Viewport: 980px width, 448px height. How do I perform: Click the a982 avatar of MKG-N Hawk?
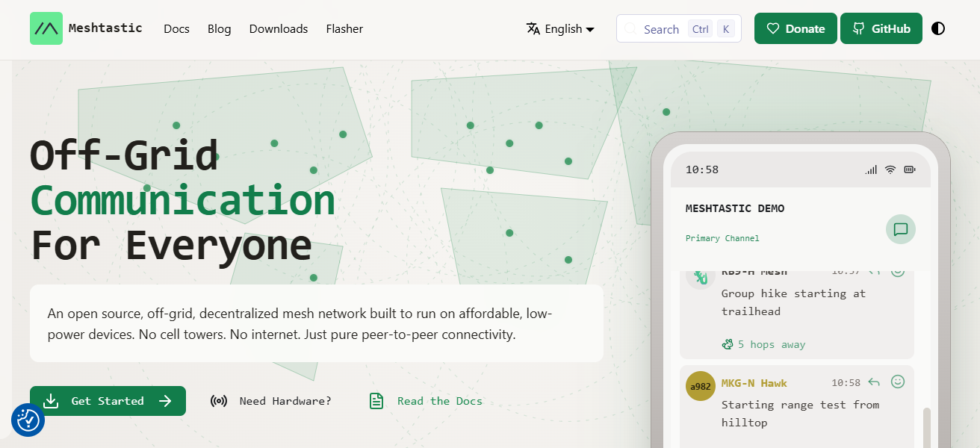701,386
